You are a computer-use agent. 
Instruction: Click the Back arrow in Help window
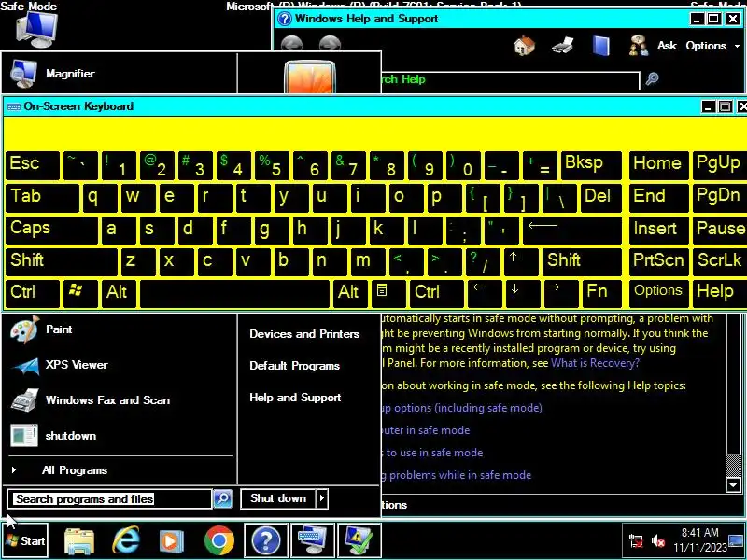291,44
